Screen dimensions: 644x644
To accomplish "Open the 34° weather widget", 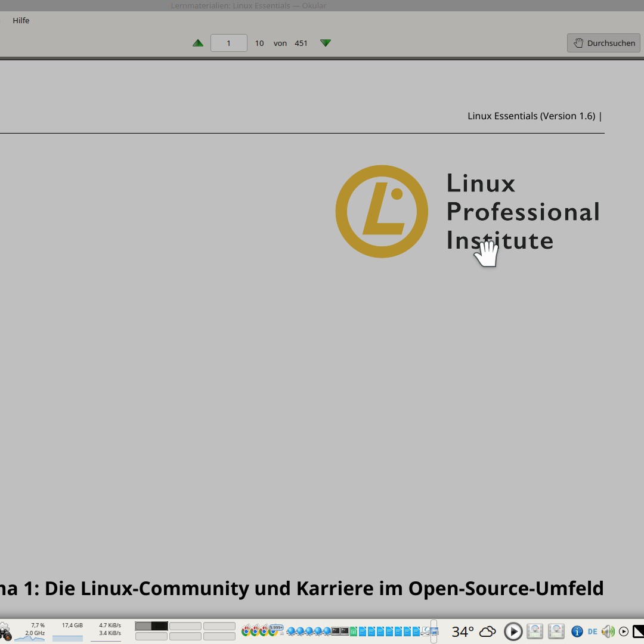I will (474, 631).
